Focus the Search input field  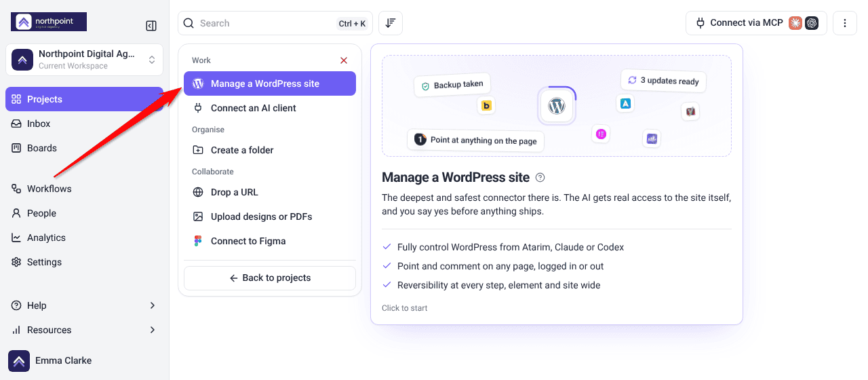pos(275,23)
